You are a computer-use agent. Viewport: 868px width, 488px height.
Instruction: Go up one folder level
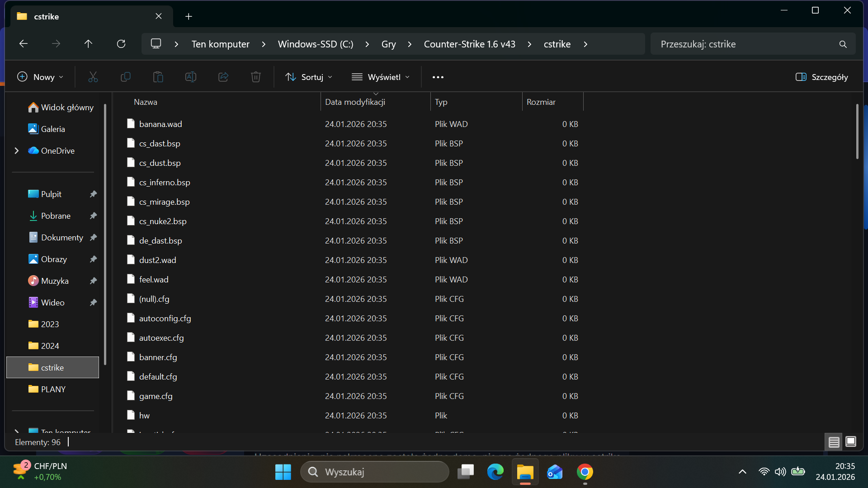pos(88,44)
